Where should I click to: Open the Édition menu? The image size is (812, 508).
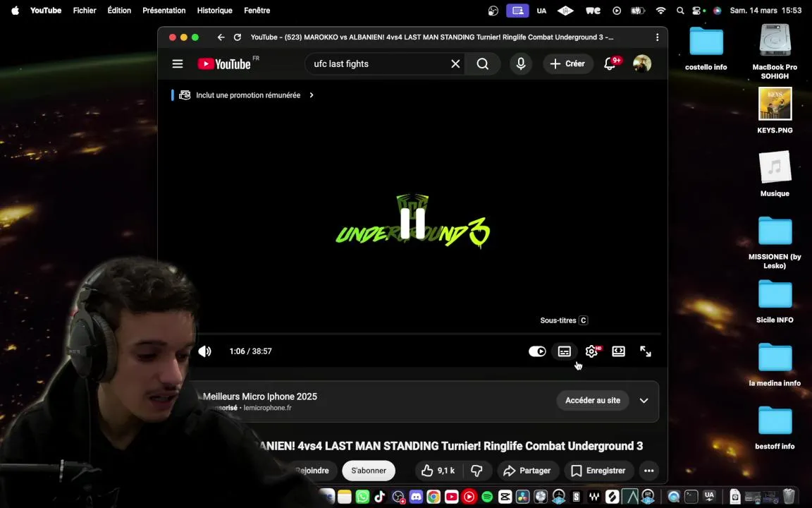click(x=119, y=11)
